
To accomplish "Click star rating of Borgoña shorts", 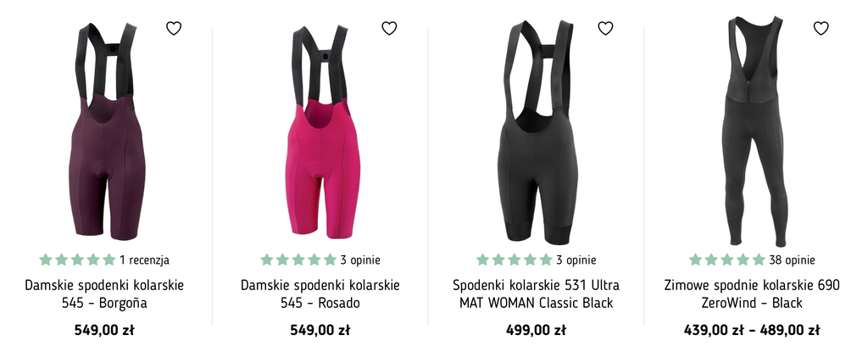I will [x=77, y=260].
